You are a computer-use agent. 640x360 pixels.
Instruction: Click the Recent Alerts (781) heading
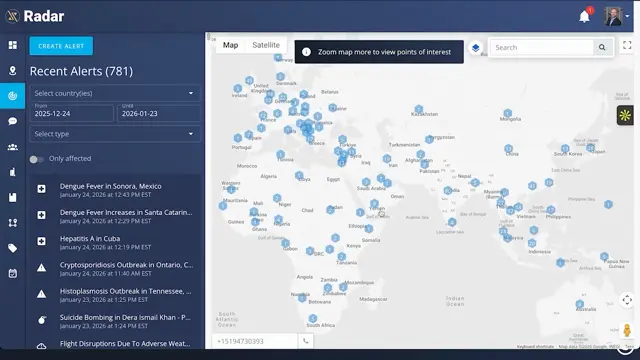(81, 71)
